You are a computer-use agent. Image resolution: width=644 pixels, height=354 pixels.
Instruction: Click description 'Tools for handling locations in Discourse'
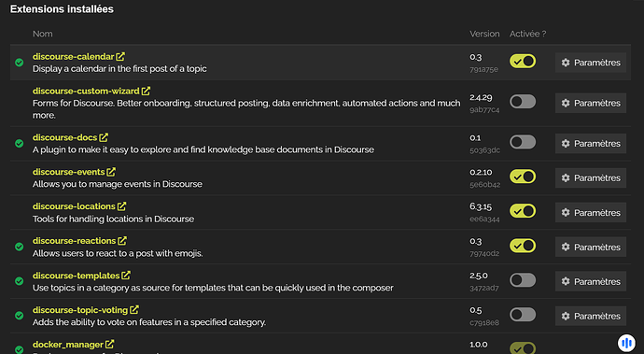tap(113, 219)
